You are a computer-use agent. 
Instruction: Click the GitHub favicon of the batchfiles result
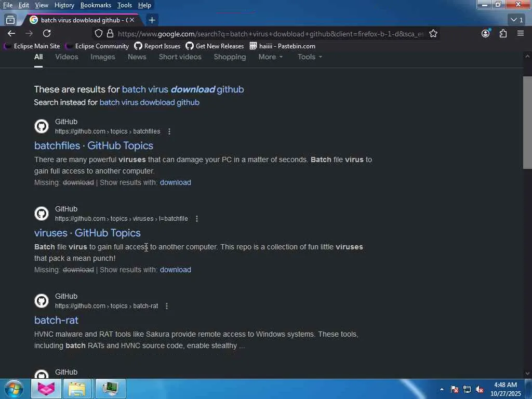click(x=42, y=126)
